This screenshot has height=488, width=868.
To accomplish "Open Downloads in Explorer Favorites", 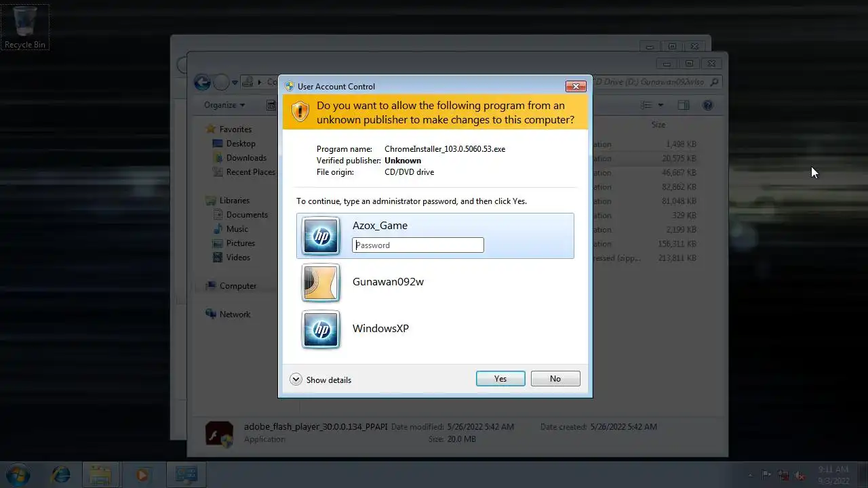I will coord(246,158).
